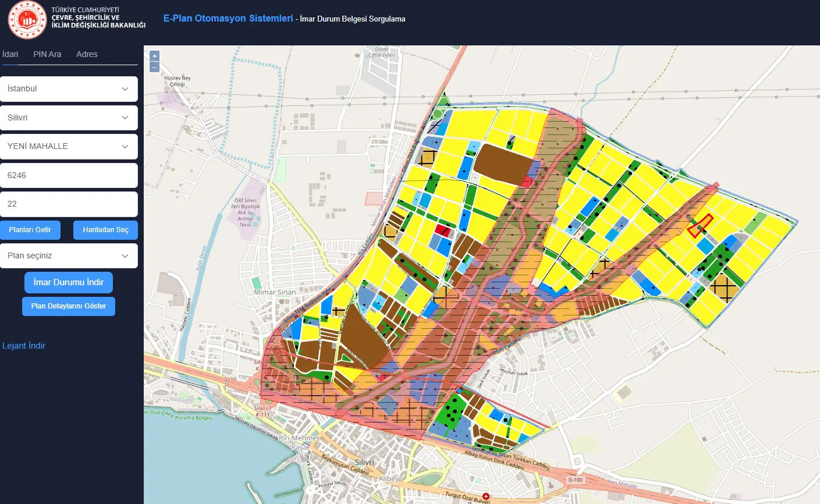Click the field containing 22
The image size is (820, 504).
69,204
